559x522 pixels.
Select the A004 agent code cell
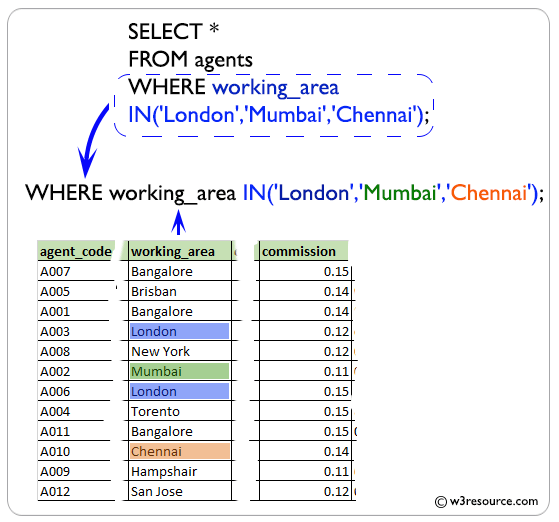[76, 411]
